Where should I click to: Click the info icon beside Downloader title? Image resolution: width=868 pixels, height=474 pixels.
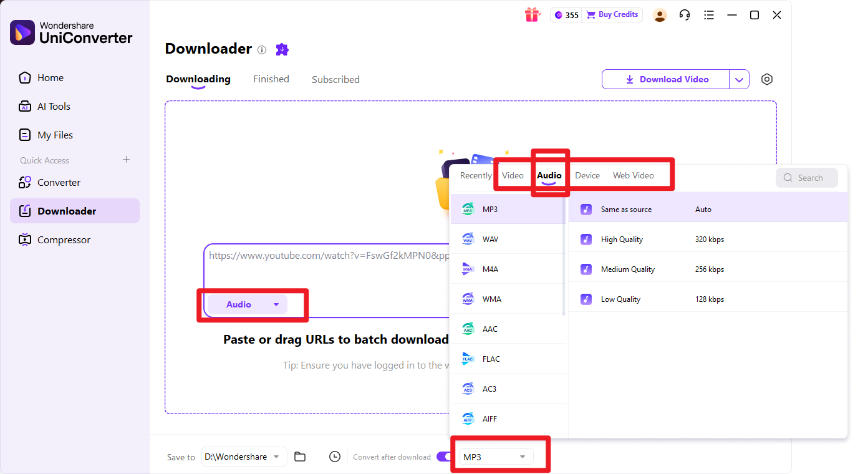[262, 50]
